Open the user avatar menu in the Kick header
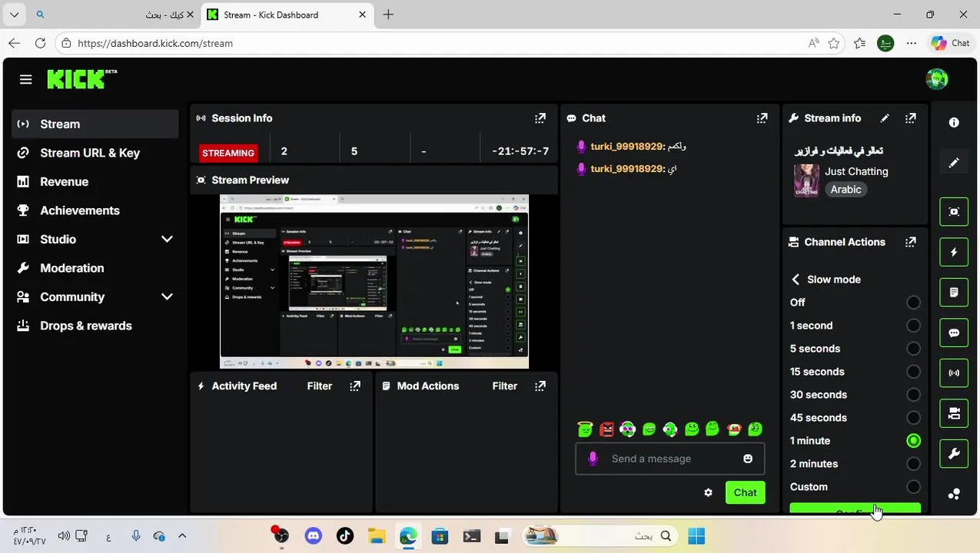The image size is (980, 553). point(937,78)
